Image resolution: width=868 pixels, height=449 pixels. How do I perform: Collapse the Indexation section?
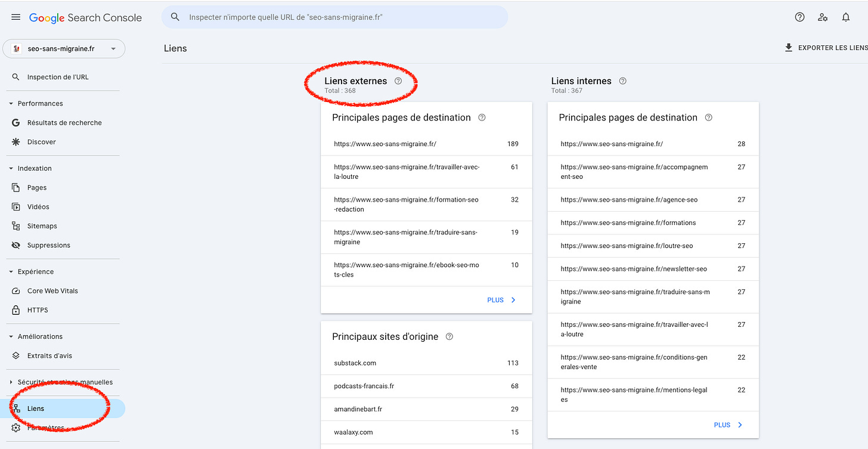coord(11,169)
